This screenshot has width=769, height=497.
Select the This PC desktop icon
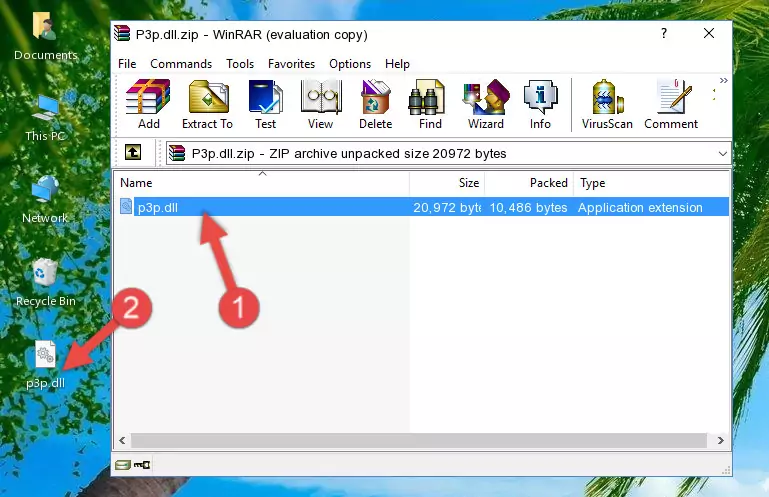pyautogui.click(x=45, y=118)
